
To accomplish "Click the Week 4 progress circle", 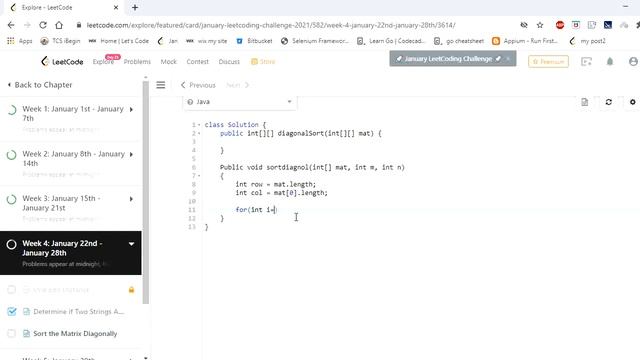I will pyautogui.click(x=12, y=244).
